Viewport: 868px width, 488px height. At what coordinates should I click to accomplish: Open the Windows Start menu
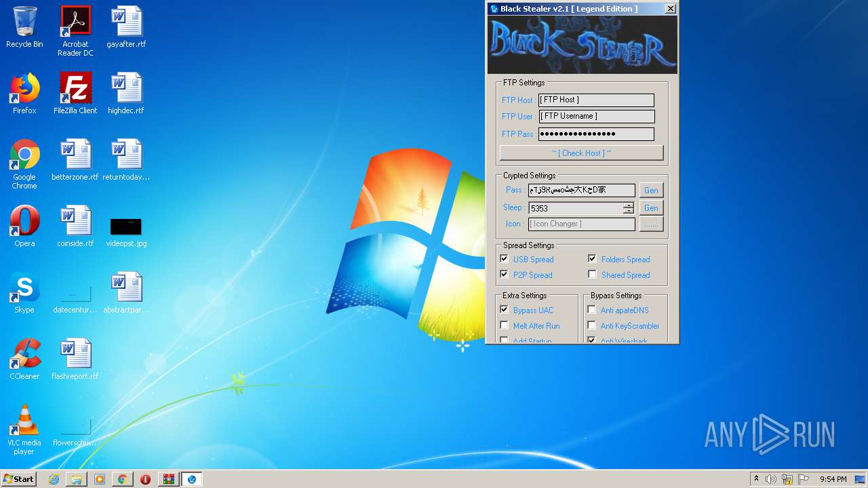(19, 479)
